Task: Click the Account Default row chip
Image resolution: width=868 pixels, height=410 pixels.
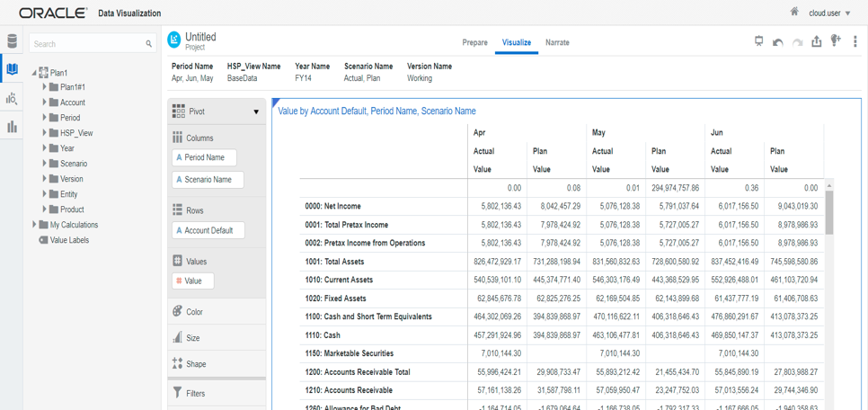Action: (x=208, y=231)
